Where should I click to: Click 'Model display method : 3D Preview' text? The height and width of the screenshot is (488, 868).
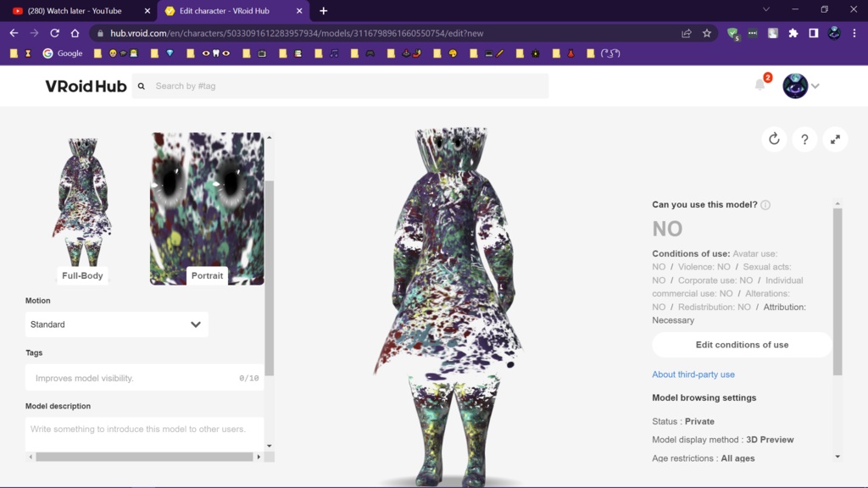click(723, 440)
